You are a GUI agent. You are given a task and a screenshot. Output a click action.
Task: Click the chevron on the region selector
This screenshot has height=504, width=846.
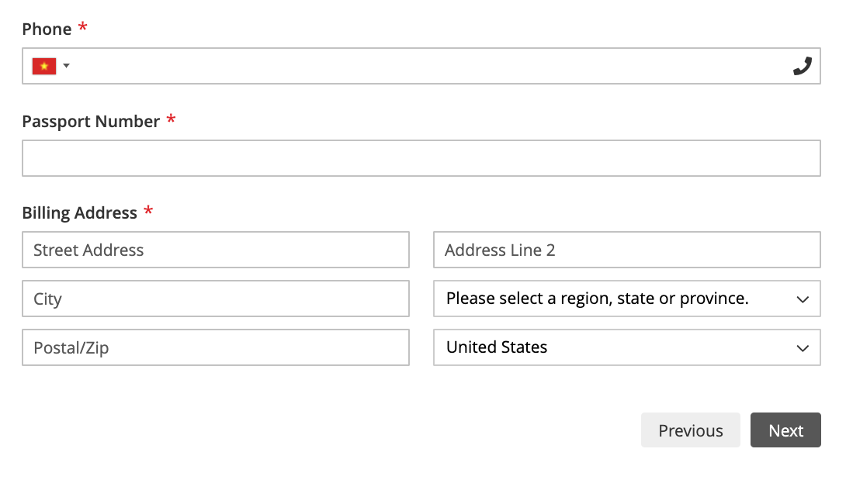click(803, 299)
